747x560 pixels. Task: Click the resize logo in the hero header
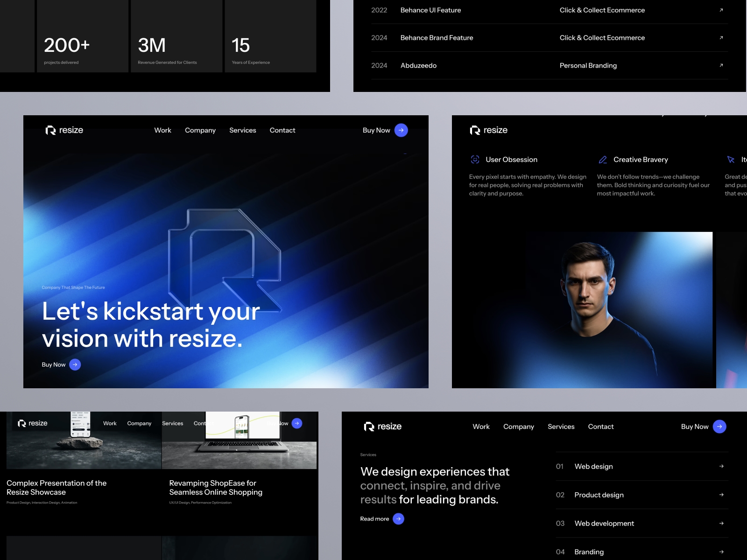(x=64, y=130)
